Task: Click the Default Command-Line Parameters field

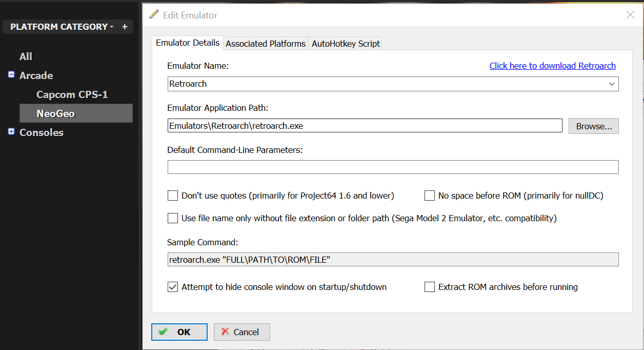Action: coord(393,167)
